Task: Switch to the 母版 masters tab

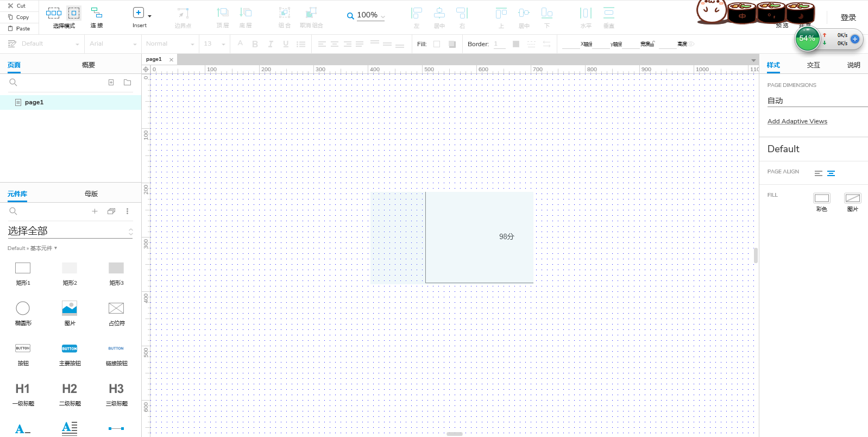Action: click(91, 194)
